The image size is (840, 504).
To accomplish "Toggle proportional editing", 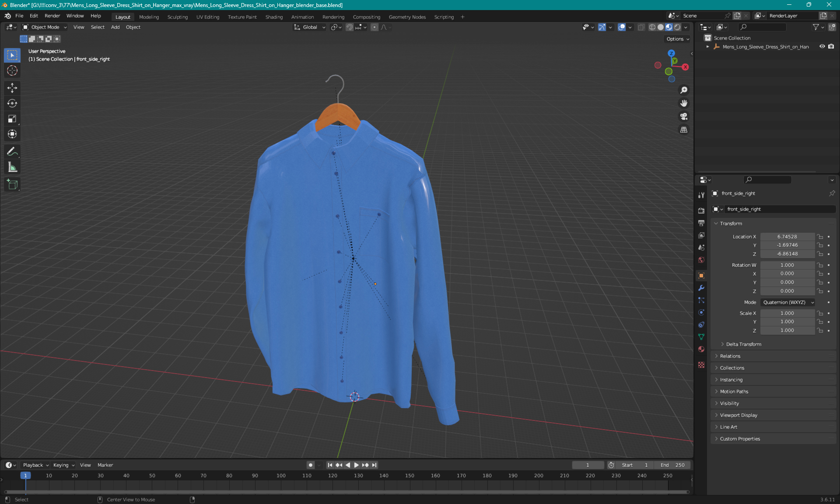I will point(374,27).
